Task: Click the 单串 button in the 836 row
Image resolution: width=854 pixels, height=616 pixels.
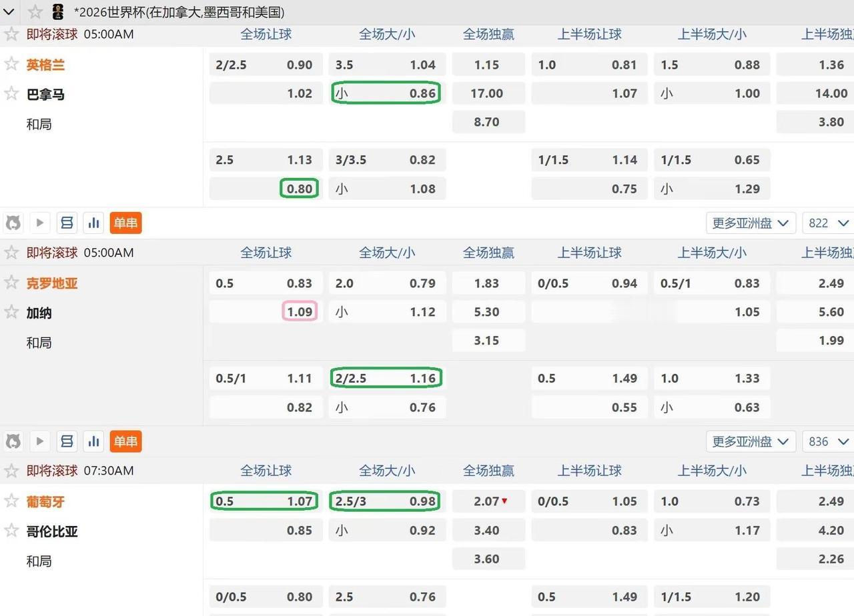Action: coord(125,441)
